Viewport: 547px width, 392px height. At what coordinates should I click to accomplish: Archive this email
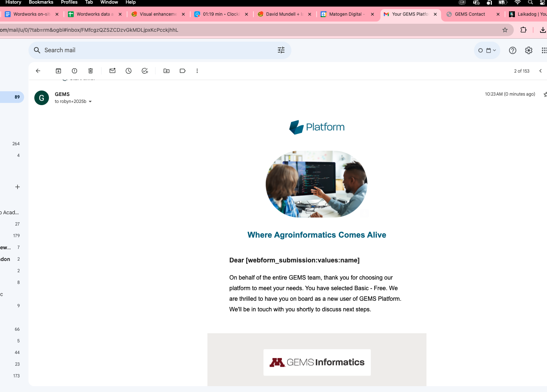[58, 71]
